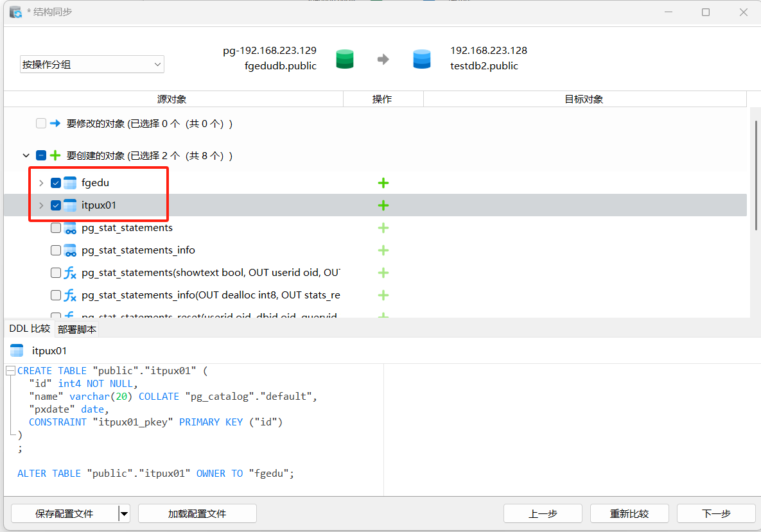This screenshot has height=532, width=761.
Task: Click the fgedu table icon
Action: pyautogui.click(x=70, y=183)
